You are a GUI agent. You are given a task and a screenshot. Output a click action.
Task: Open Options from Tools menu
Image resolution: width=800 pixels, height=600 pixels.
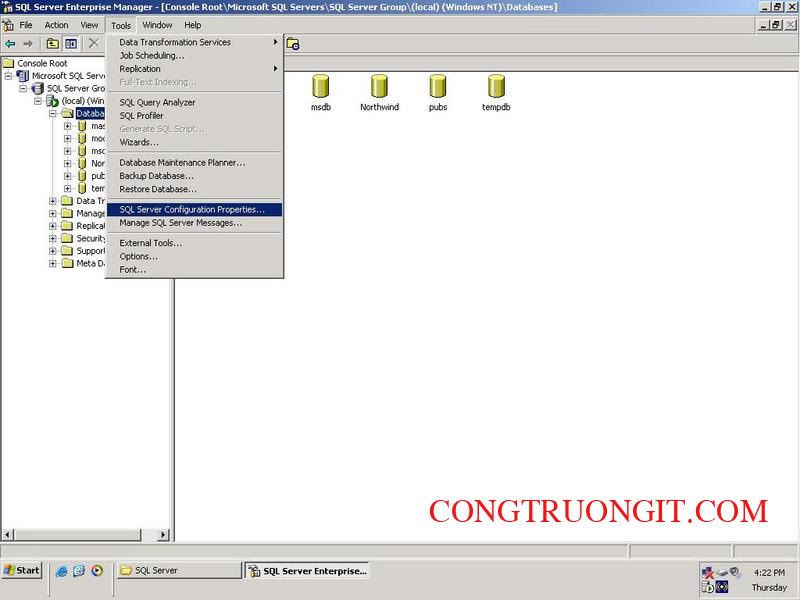194,257
